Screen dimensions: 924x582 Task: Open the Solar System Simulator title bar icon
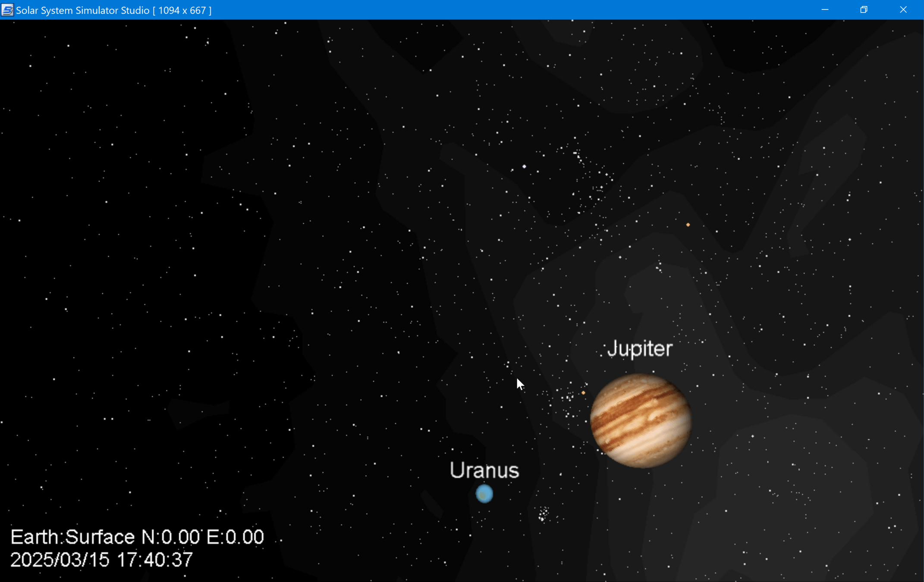[x=7, y=10]
